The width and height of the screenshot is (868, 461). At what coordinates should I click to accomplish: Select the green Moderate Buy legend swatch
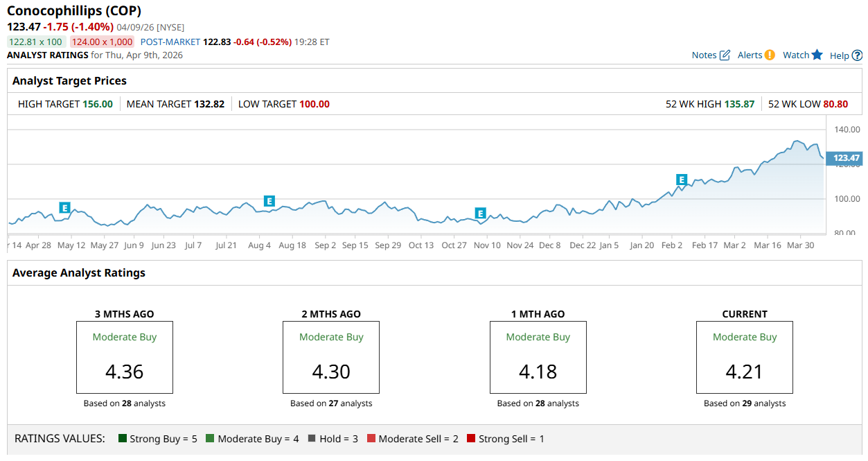pyautogui.click(x=211, y=439)
